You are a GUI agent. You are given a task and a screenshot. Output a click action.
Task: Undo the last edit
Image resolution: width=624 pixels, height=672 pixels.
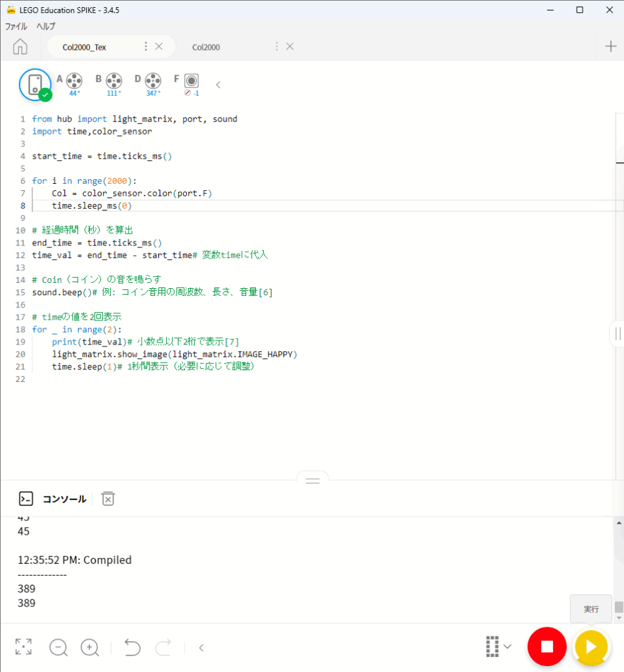coord(132,647)
